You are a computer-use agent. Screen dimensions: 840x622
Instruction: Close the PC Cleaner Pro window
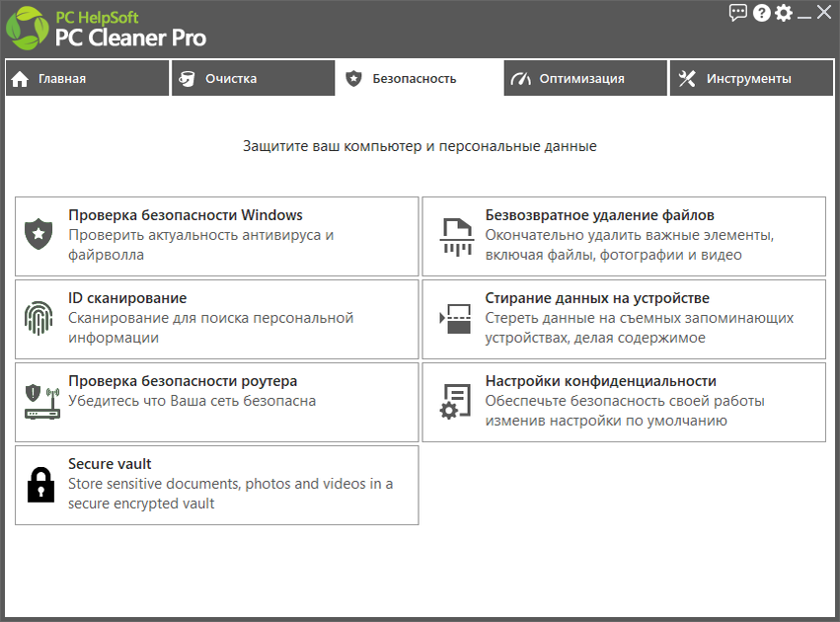[824, 12]
